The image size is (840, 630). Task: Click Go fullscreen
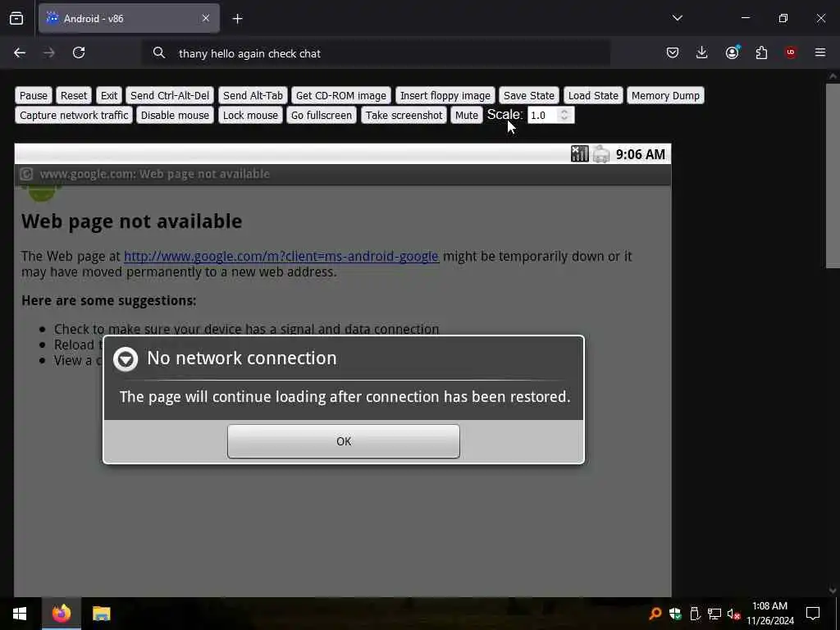tap(322, 115)
